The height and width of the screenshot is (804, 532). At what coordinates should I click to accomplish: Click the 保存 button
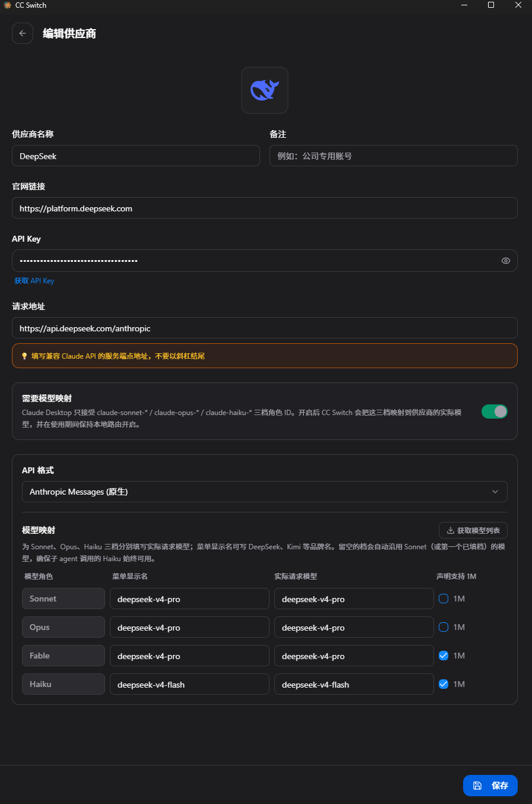(x=490, y=786)
